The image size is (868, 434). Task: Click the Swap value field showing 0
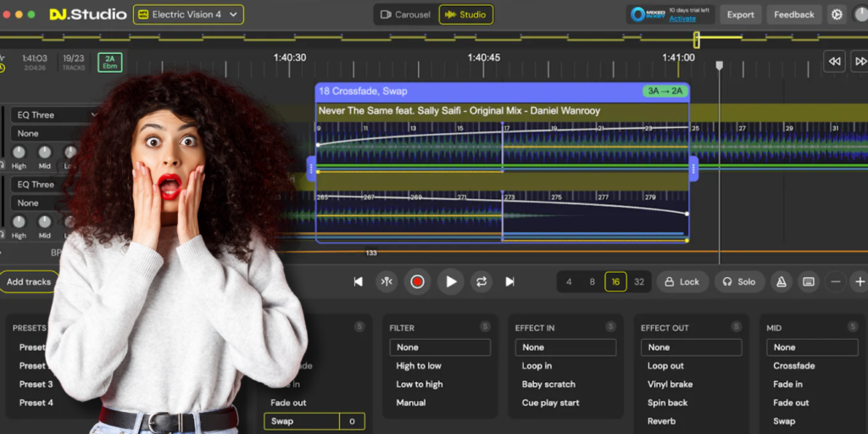[x=352, y=421]
